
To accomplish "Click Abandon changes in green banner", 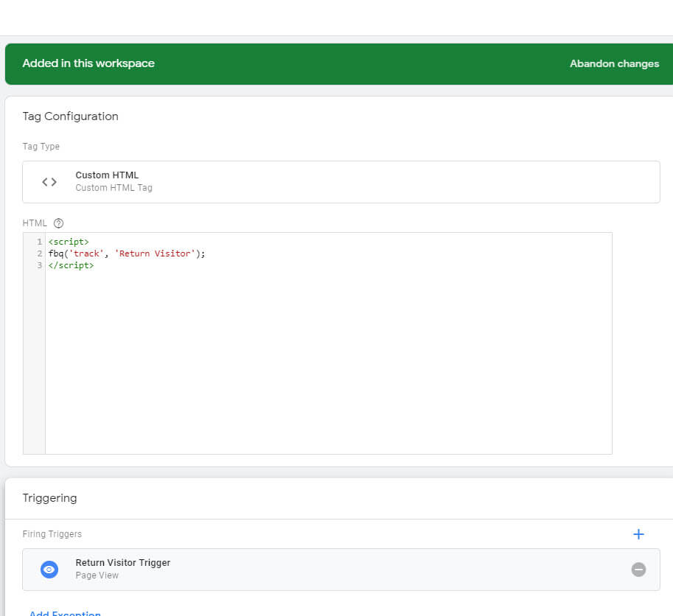I will pos(614,63).
